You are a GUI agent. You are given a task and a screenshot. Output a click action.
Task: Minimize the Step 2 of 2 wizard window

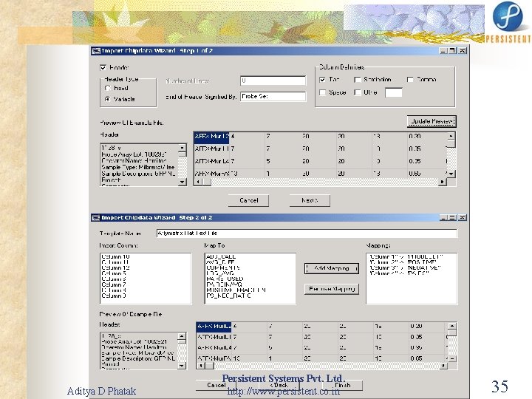[443, 217]
